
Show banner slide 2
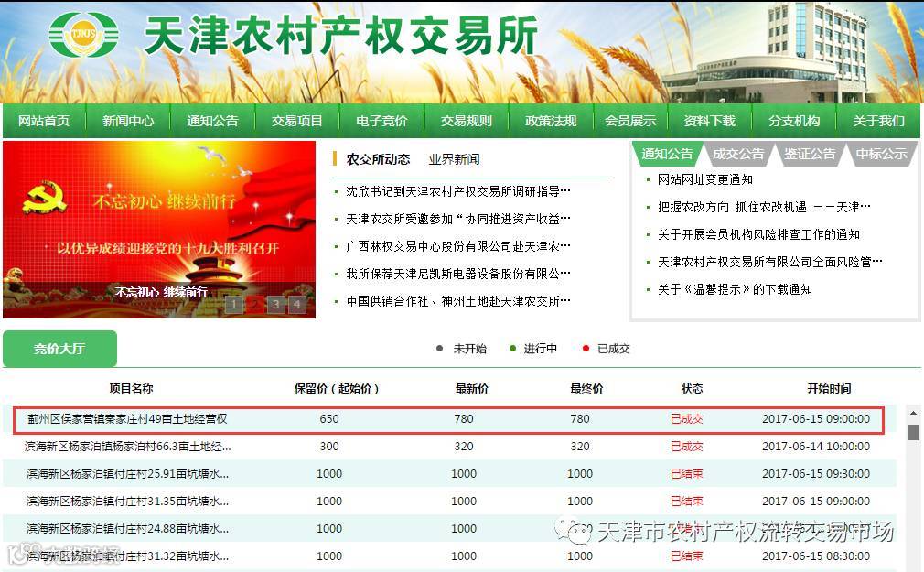(x=255, y=304)
